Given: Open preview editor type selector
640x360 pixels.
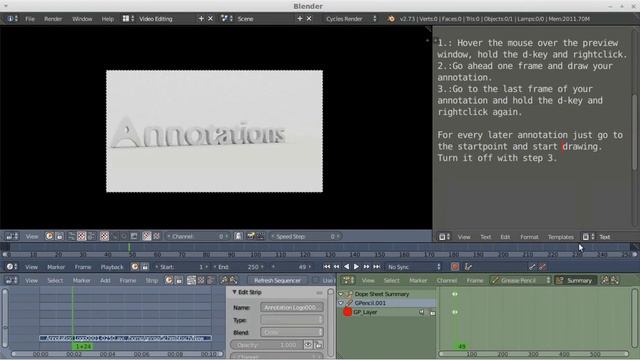Looking at the screenshot, I should 11,236.
